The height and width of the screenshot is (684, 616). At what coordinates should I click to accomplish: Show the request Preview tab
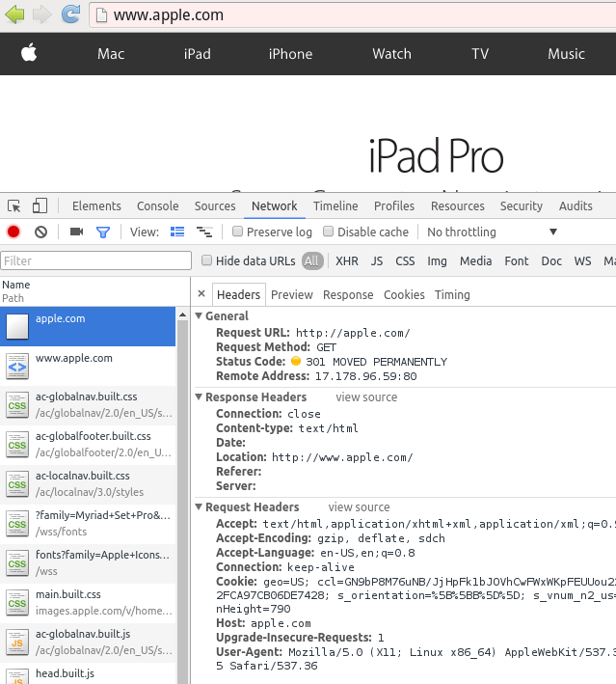[x=292, y=295]
